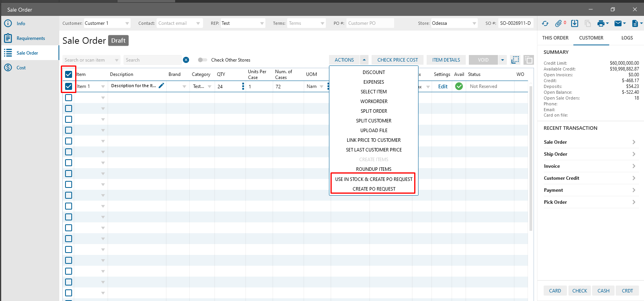Uncheck the select-all checkbox in table header
This screenshot has height=301, width=644.
69,74
